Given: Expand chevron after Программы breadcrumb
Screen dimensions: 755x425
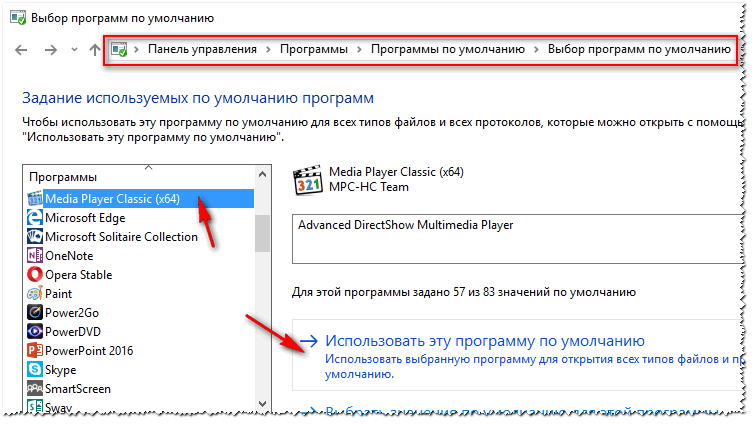Looking at the screenshot, I should pyautogui.click(x=359, y=50).
